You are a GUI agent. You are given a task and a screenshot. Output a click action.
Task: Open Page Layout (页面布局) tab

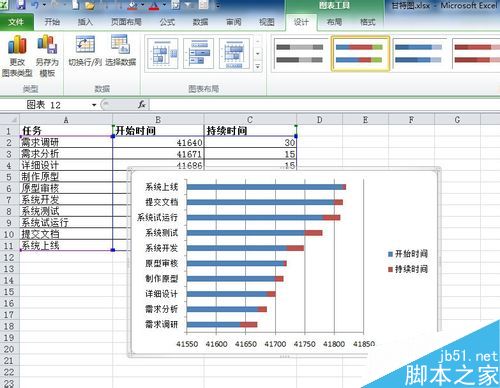(x=126, y=22)
